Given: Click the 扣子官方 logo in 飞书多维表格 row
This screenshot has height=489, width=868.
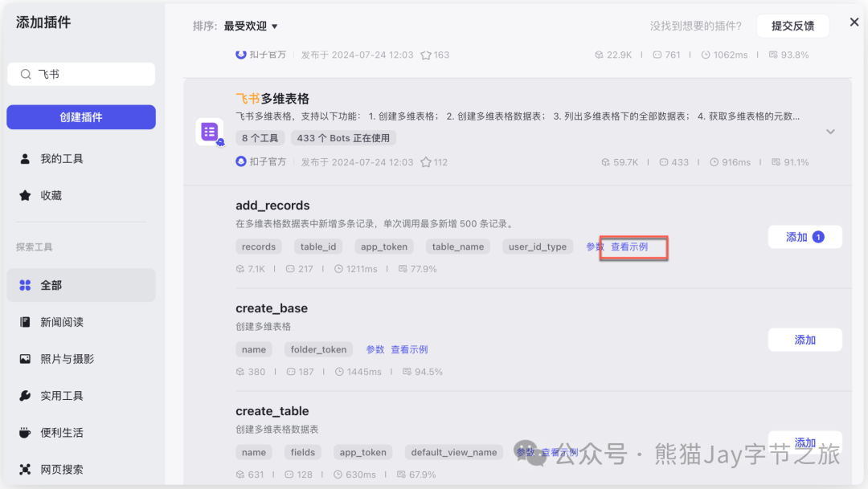Looking at the screenshot, I should pos(241,161).
